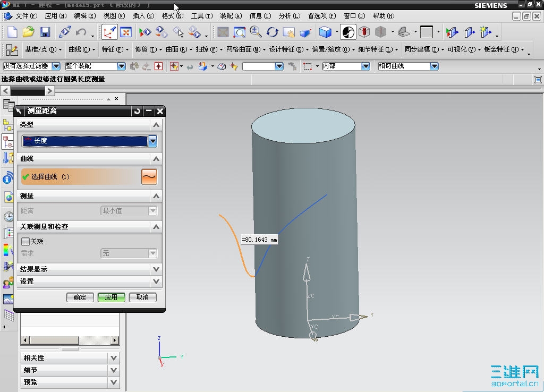544x392 pixels.
Task: Collapse the 关联测量和检查 section
Action: [x=156, y=227]
